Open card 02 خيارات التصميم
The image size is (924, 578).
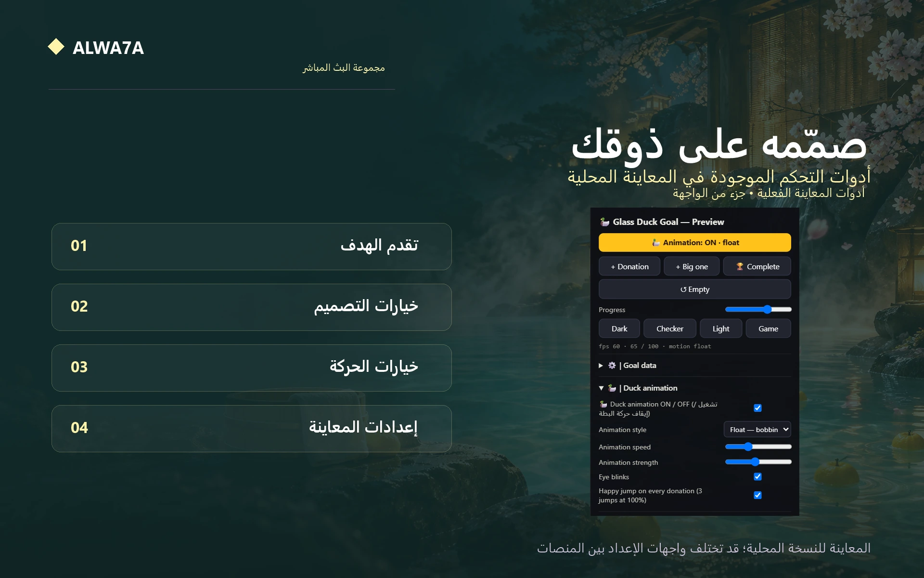pos(252,307)
